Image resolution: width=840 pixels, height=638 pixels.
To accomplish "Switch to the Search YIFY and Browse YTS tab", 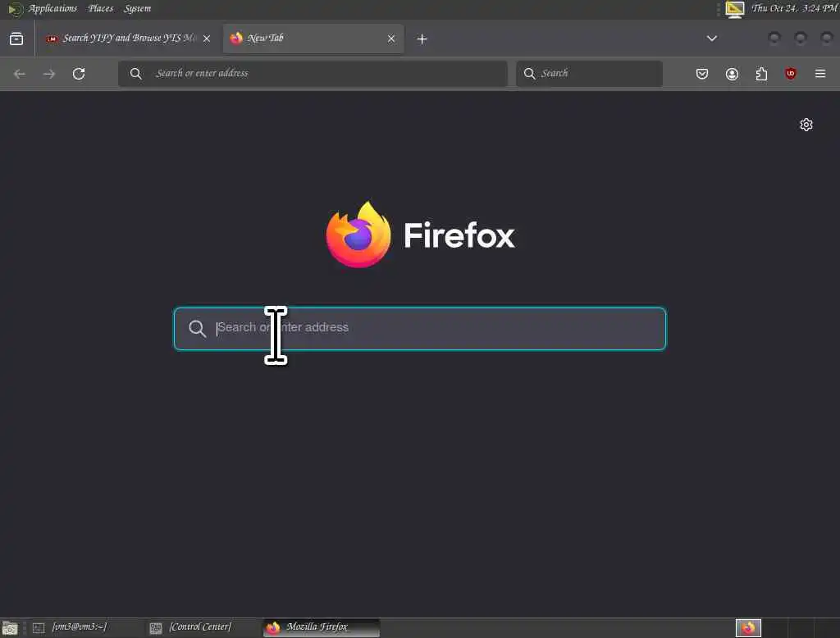I will click(129, 39).
